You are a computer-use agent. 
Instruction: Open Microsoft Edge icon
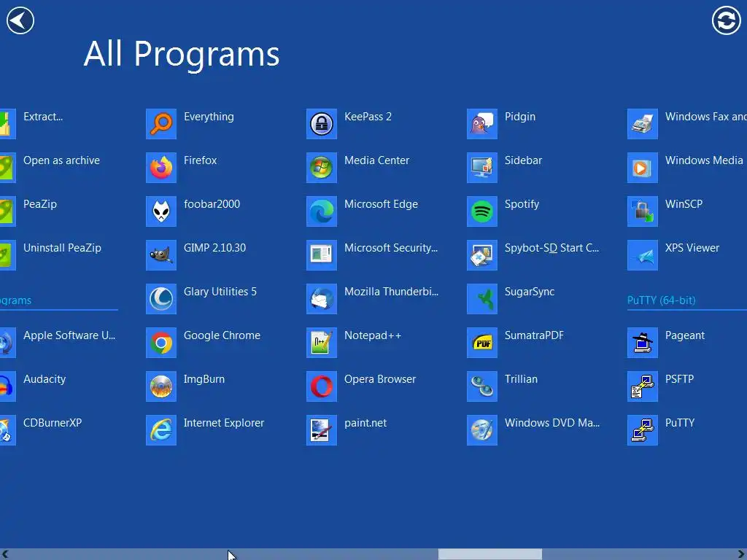point(322,211)
